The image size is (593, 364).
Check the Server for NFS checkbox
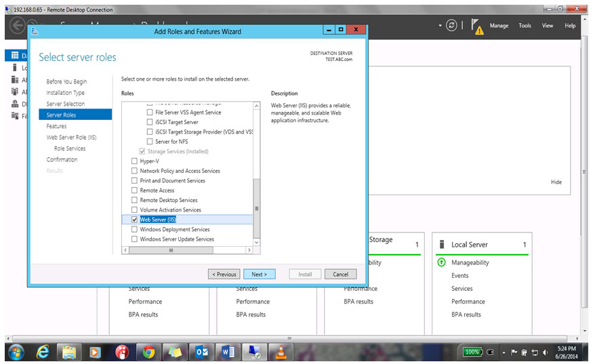point(150,142)
